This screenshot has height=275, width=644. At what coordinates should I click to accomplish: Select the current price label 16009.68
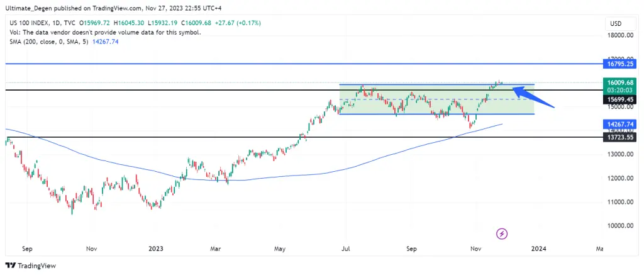click(619, 82)
